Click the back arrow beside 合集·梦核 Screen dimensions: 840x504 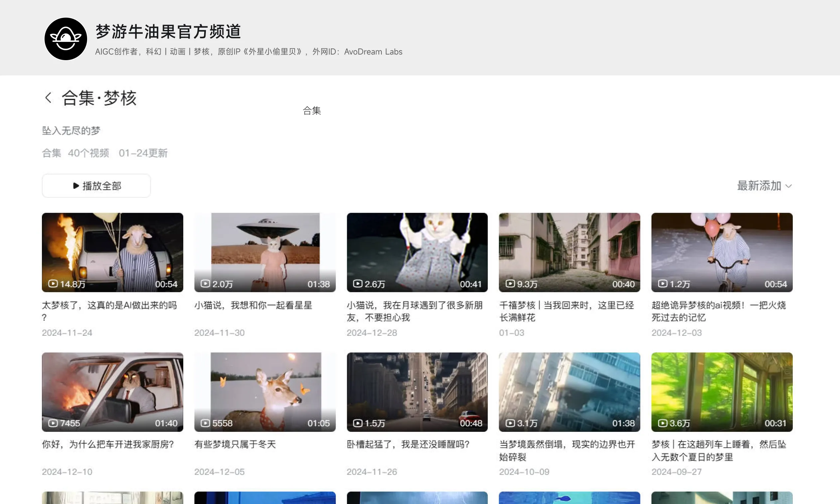(48, 98)
